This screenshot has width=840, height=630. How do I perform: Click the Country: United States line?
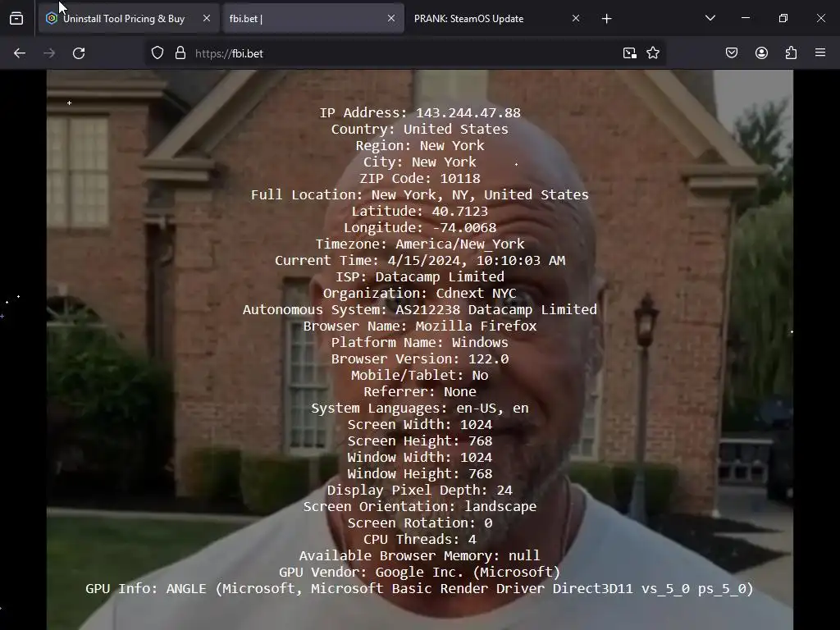pyautogui.click(x=420, y=130)
